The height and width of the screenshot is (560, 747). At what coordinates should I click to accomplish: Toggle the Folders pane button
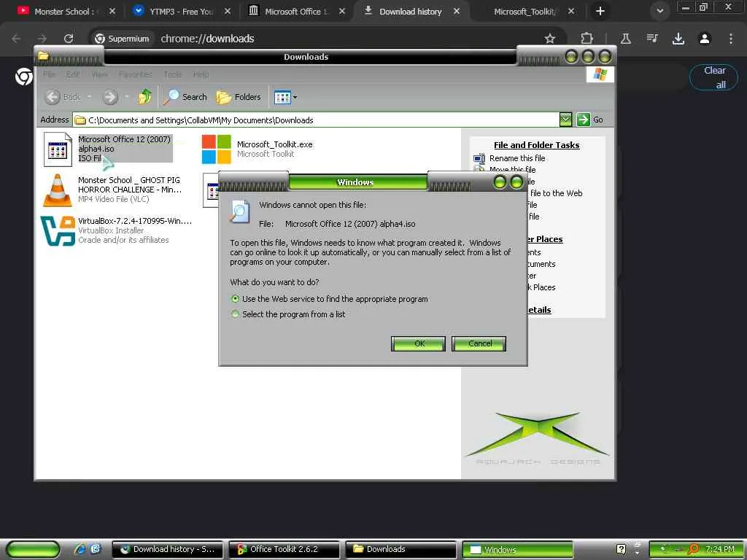click(239, 97)
